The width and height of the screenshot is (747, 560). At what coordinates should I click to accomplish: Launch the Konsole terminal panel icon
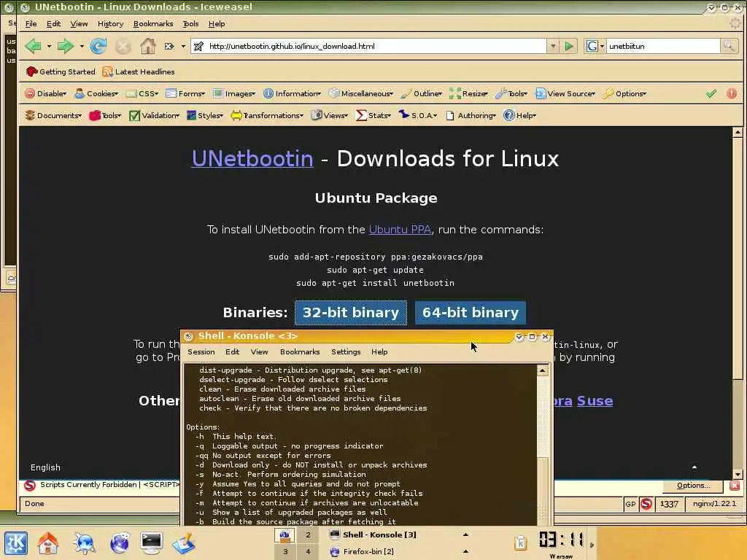point(152,542)
